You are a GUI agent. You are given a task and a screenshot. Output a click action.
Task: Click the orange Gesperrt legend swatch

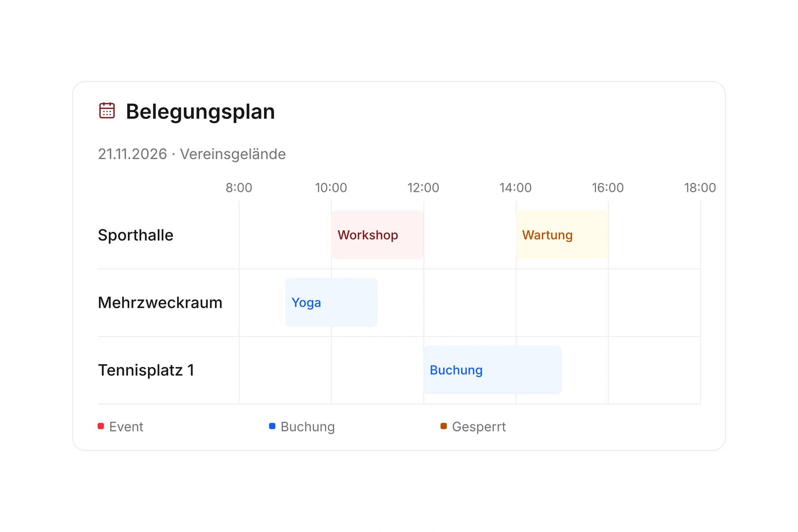[443, 426]
